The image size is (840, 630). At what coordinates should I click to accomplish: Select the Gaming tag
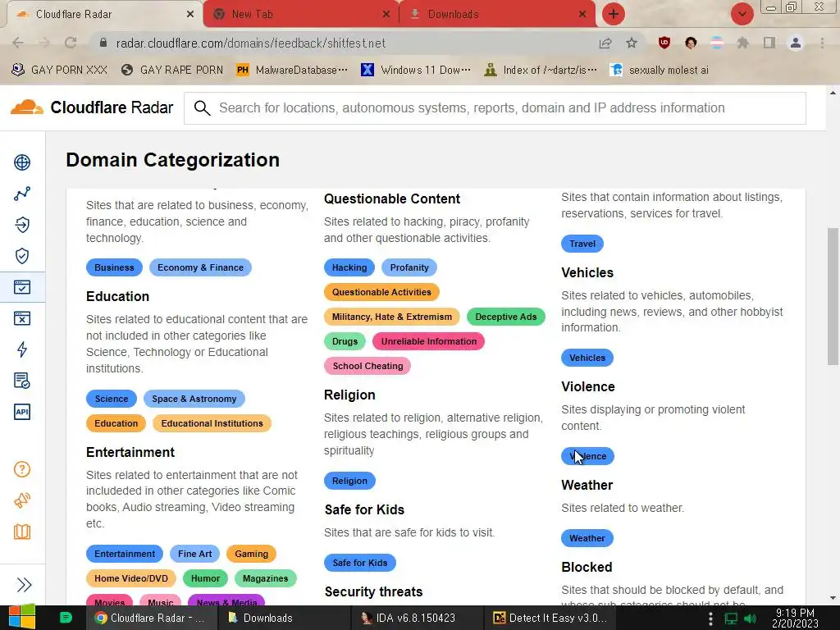(x=251, y=554)
